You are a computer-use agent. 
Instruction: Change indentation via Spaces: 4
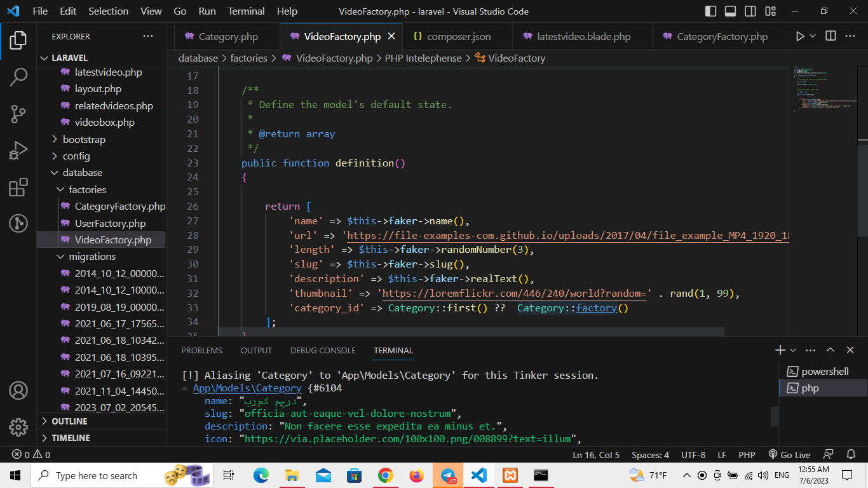(x=650, y=455)
